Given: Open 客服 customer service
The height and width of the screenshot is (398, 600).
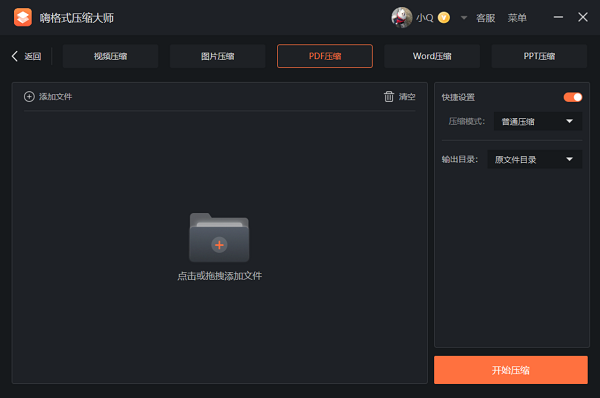Looking at the screenshot, I should (486, 18).
